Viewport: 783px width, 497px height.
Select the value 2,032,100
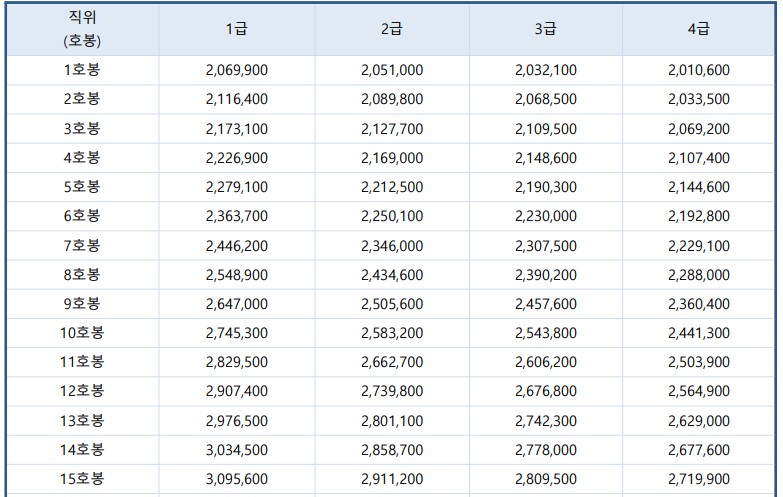pyautogui.click(x=546, y=70)
